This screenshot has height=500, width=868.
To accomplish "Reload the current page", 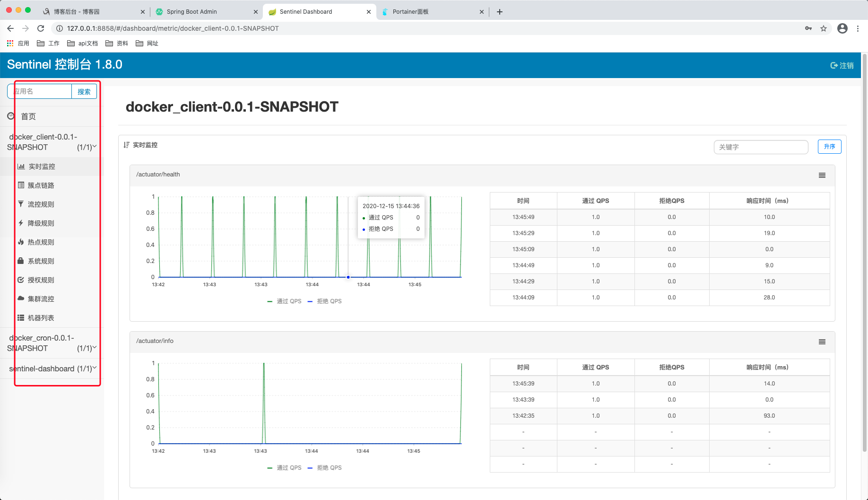I will point(41,28).
